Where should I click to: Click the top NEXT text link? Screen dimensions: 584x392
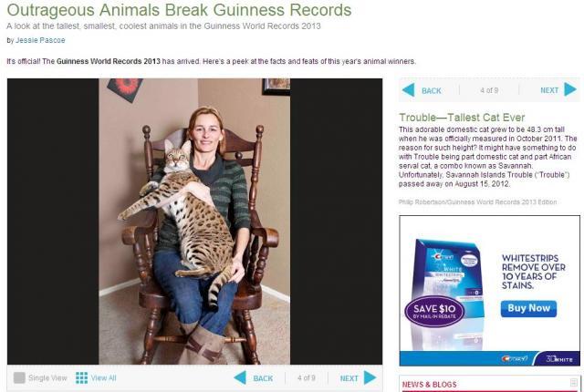pos(549,90)
